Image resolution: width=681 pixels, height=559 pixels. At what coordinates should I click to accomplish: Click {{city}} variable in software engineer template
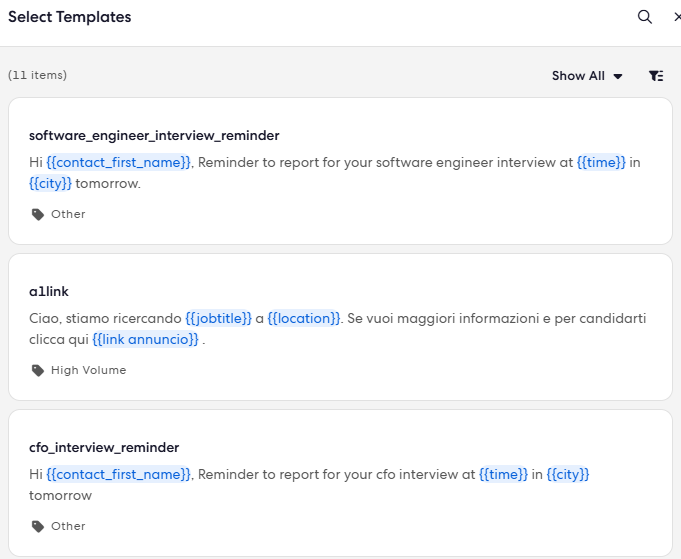pos(50,183)
